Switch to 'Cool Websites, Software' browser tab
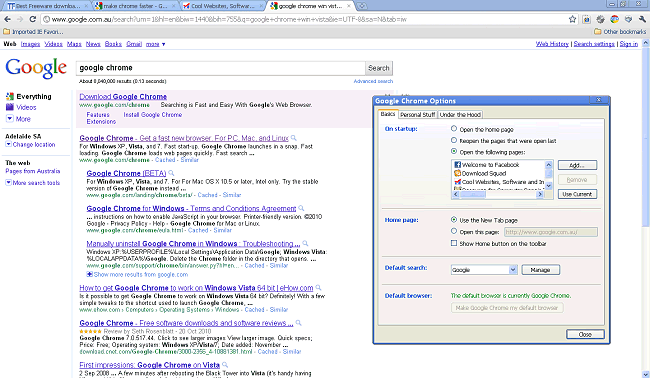650x378 pixels. click(x=223, y=6)
